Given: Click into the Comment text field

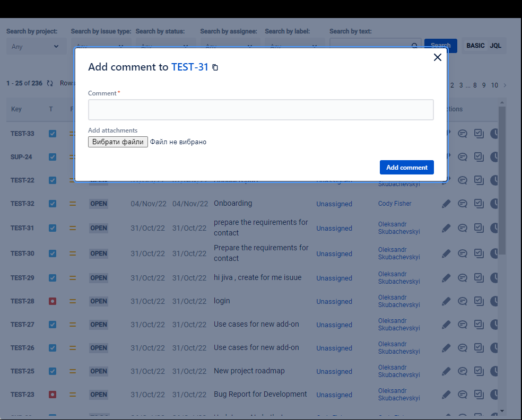Looking at the screenshot, I should click(260, 110).
